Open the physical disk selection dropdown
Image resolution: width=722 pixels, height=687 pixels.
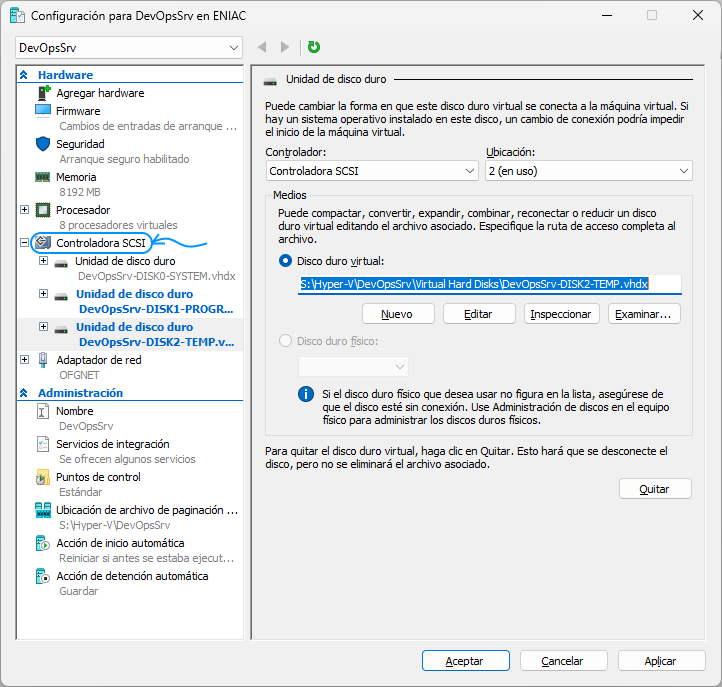click(x=353, y=367)
